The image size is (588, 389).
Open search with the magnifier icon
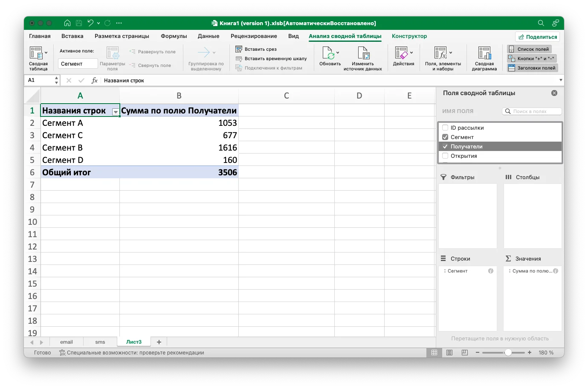pyautogui.click(x=541, y=23)
